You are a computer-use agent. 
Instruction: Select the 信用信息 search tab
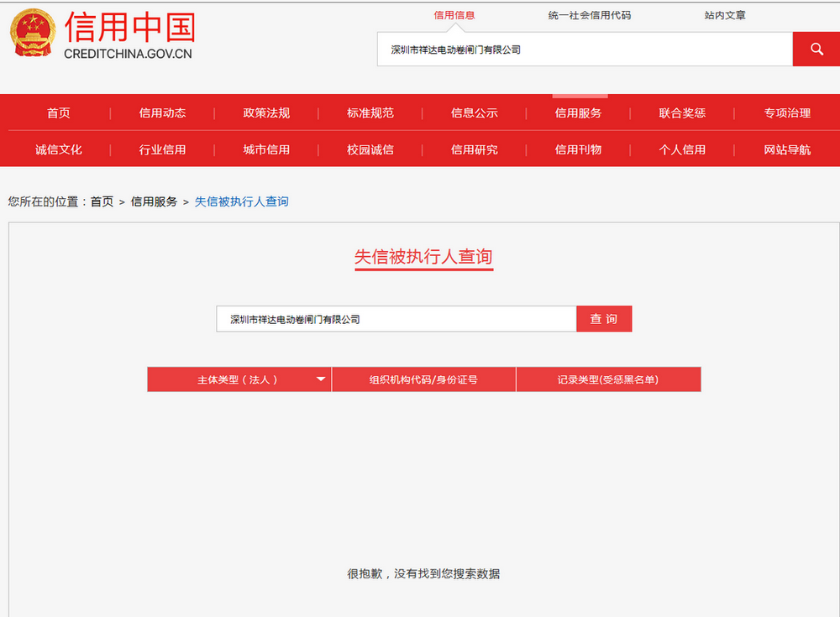[x=454, y=15]
